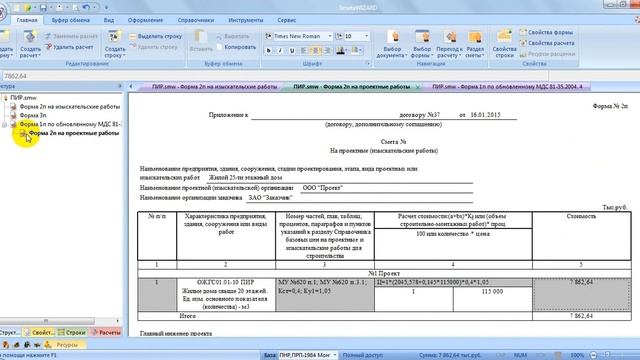
Task: Select Форма 2п на изыскательские работы tree item
Action: pyautogui.click(x=69, y=107)
